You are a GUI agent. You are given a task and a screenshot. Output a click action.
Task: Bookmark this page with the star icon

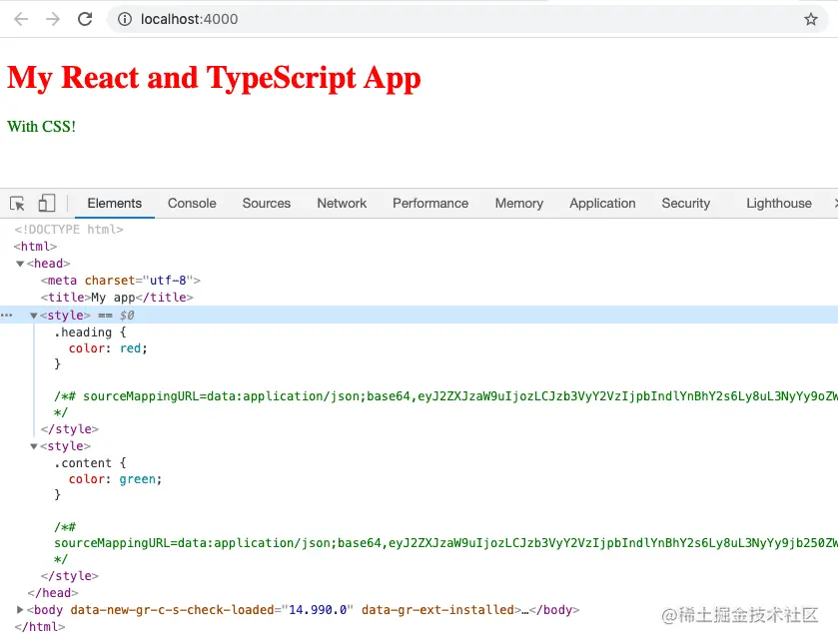pyautogui.click(x=811, y=19)
